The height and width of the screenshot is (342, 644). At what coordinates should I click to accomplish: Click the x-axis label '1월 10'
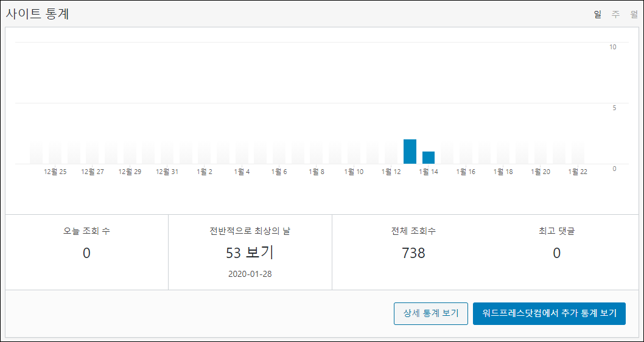click(x=354, y=172)
